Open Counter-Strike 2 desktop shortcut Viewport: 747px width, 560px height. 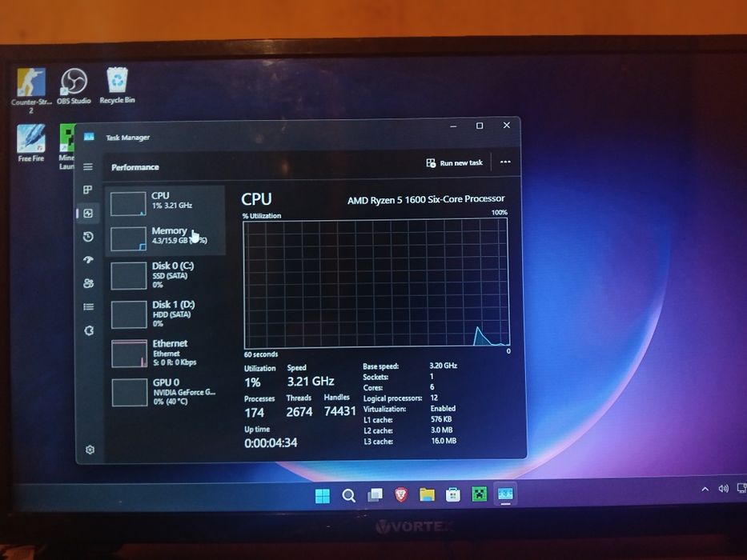[31, 90]
